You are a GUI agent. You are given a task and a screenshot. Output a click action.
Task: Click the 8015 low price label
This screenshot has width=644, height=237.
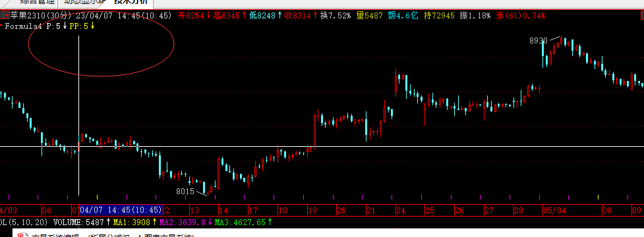185,191
